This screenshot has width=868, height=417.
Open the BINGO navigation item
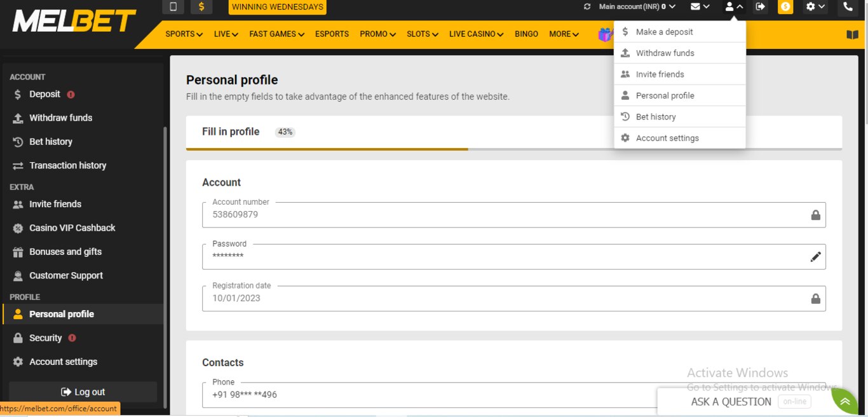click(x=526, y=34)
